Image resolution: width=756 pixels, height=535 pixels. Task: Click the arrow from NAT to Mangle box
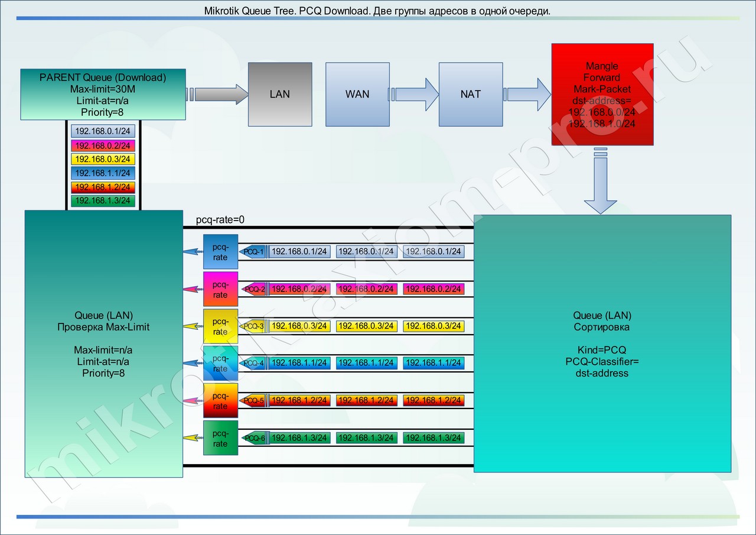tap(527, 95)
